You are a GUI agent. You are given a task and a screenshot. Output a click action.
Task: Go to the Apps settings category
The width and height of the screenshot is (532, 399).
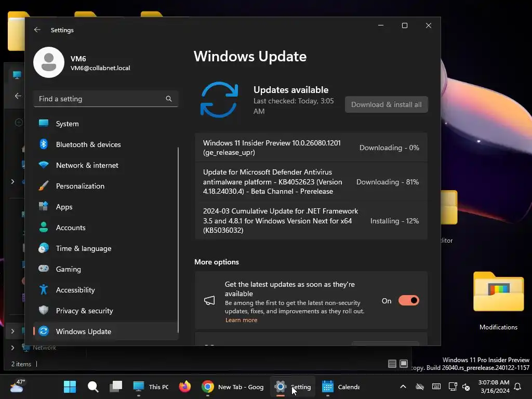click(105, 207)
